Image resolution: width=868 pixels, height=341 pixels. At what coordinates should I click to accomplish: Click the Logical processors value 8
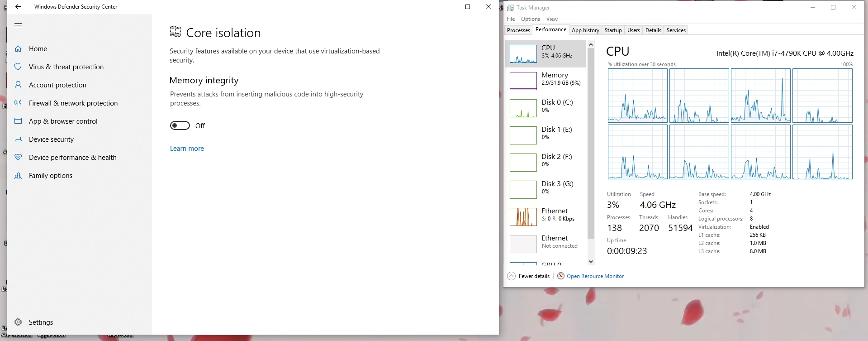pos(751,219)
